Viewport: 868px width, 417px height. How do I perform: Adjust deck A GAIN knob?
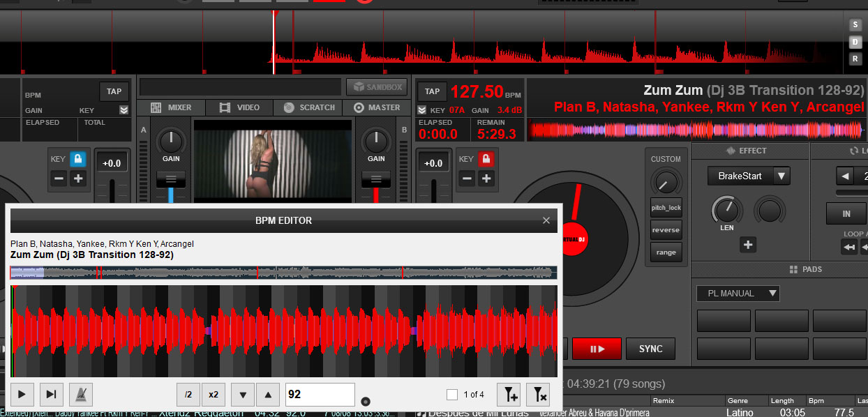point(171,142)
